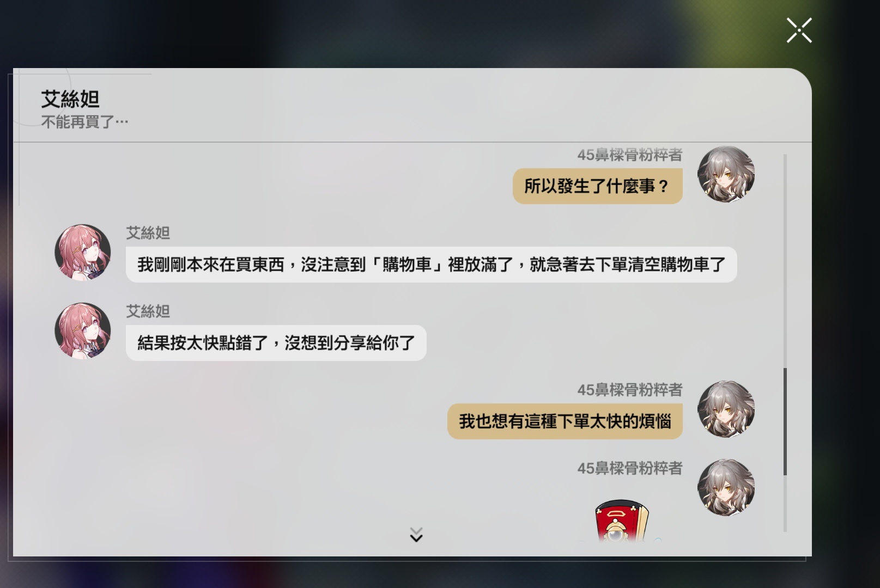
Task: Select the bubble 所以發生了什麼事？
Action: [x=597, y=186]
